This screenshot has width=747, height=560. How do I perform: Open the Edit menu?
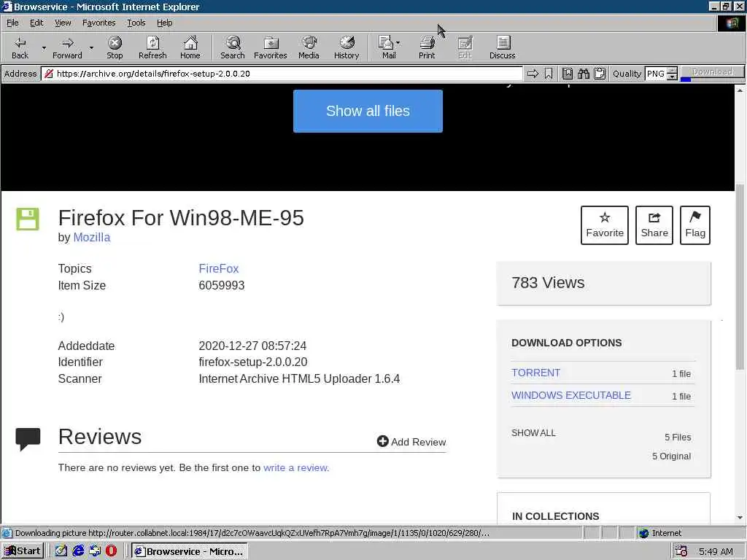[36, 23]
